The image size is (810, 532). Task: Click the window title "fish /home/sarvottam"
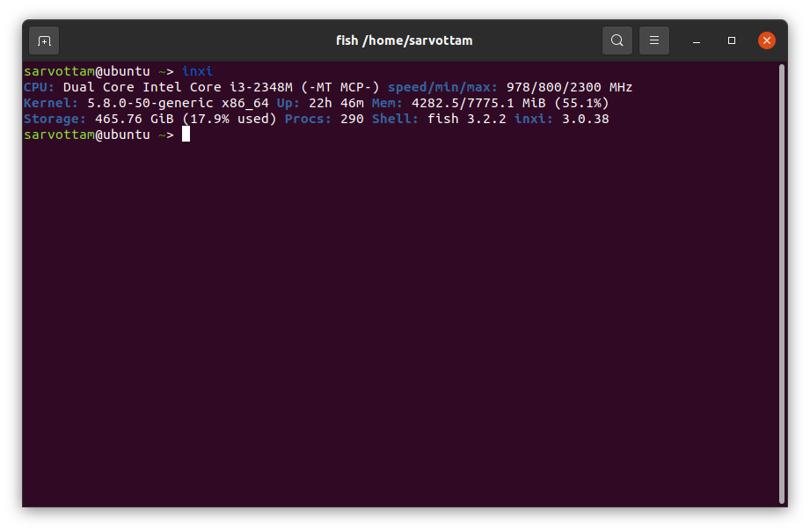pyautogui.click(x=405, y=40)
